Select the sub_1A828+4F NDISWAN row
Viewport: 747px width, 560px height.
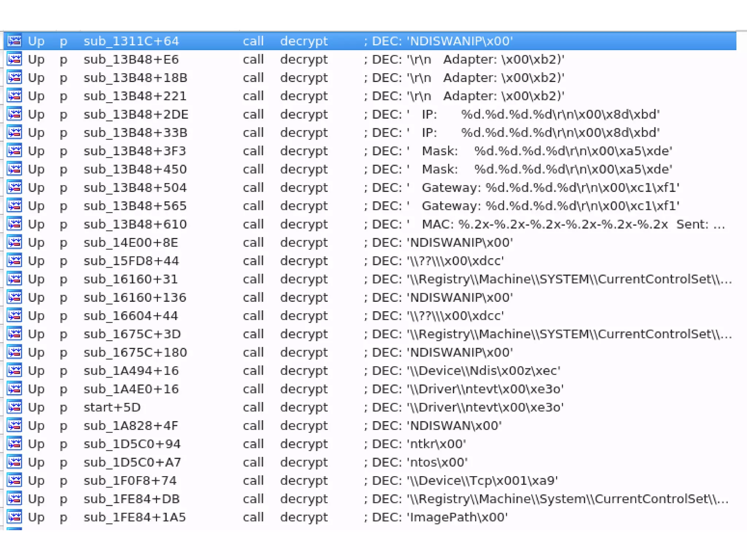coord(131,425)
